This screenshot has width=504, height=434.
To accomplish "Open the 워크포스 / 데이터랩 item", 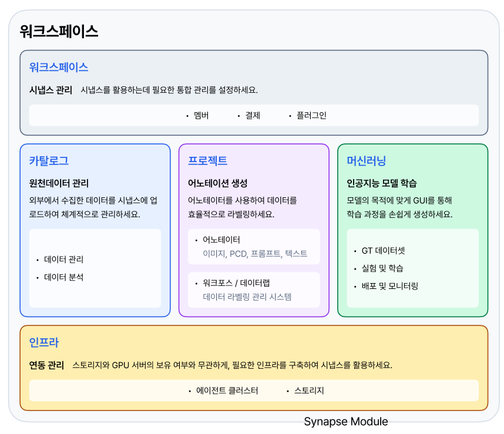I will point(236,283).
